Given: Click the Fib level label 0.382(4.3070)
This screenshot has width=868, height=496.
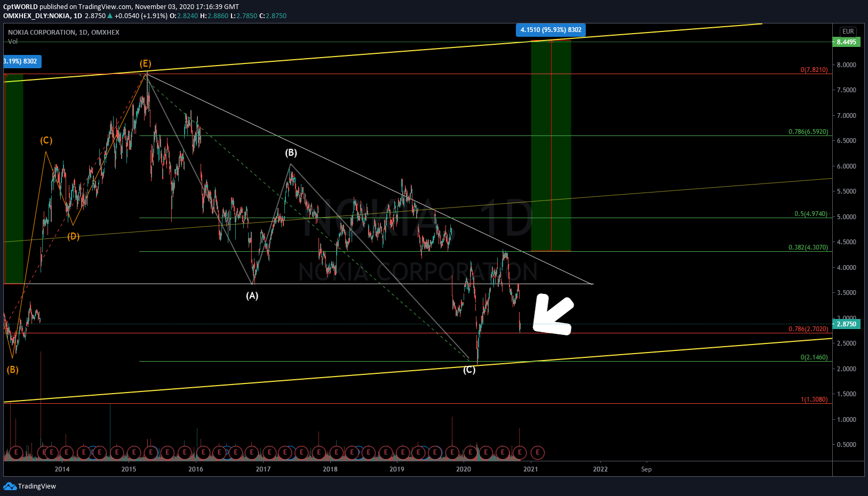Looking at the screenshot, I should click(808, 247).
